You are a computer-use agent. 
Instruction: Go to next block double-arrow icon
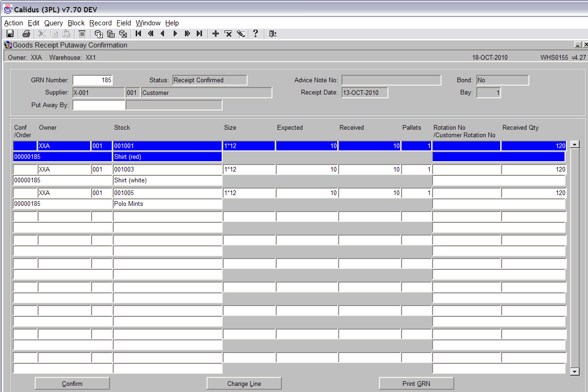(x=187, y=33)
